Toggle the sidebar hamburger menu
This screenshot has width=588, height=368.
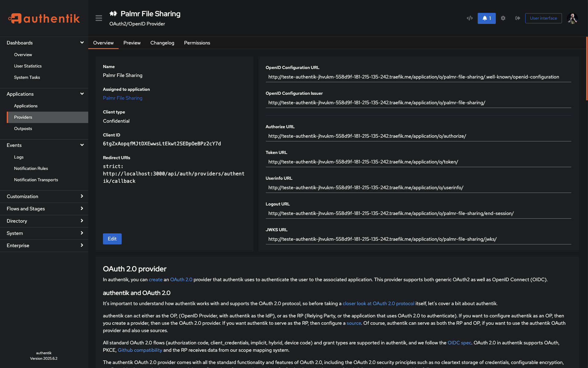point(99,18)
